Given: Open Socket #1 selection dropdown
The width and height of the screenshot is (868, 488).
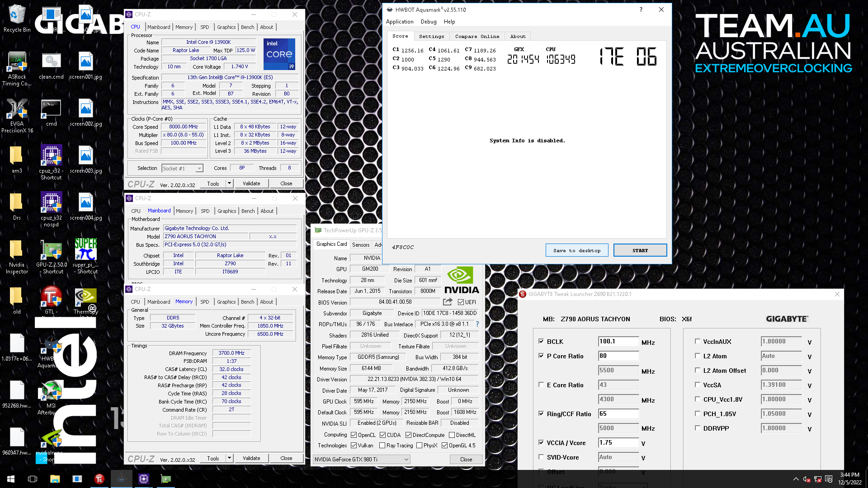Looking at the screenshot, I should 183,168.
